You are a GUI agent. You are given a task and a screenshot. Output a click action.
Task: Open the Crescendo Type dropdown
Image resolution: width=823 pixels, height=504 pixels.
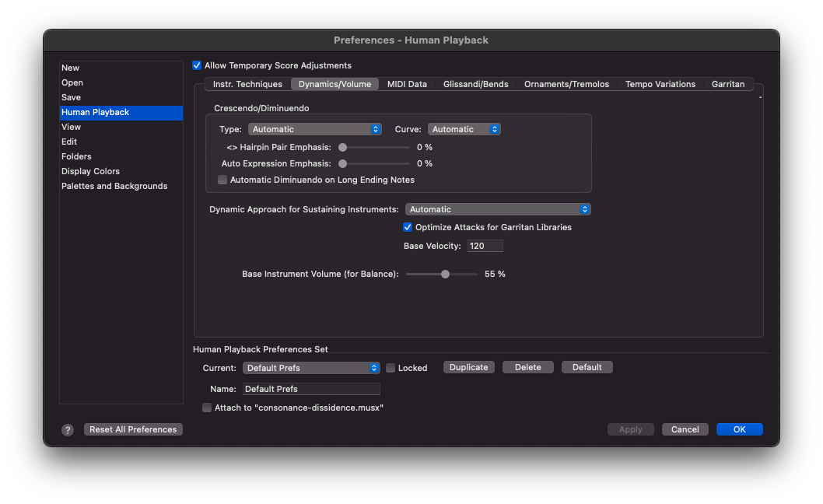(x=314, y=129)
